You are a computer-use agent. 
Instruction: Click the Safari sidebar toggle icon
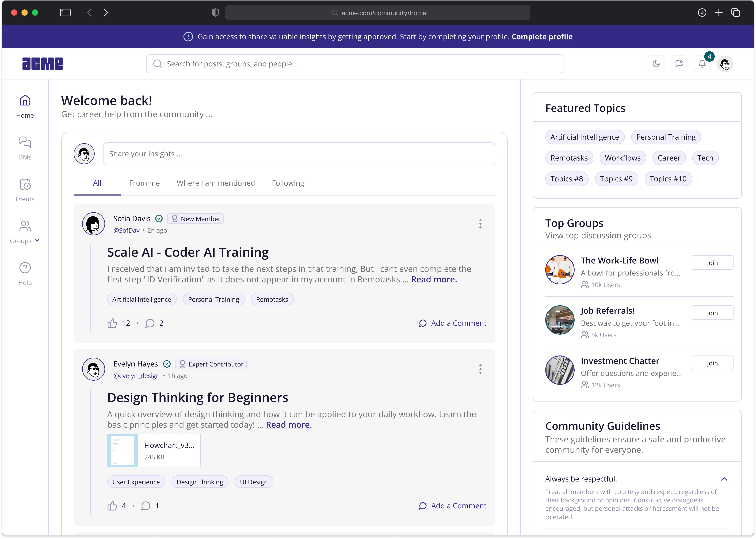[65, 13]
